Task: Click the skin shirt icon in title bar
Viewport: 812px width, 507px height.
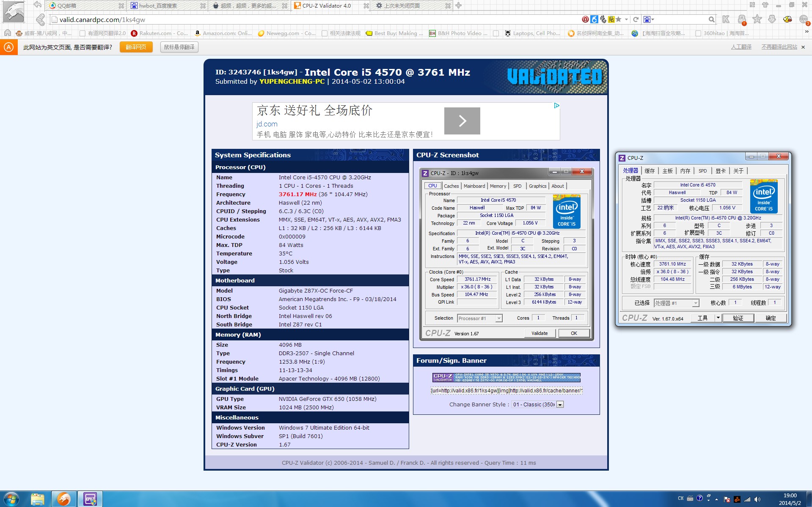Action: [x=765, y=5]
